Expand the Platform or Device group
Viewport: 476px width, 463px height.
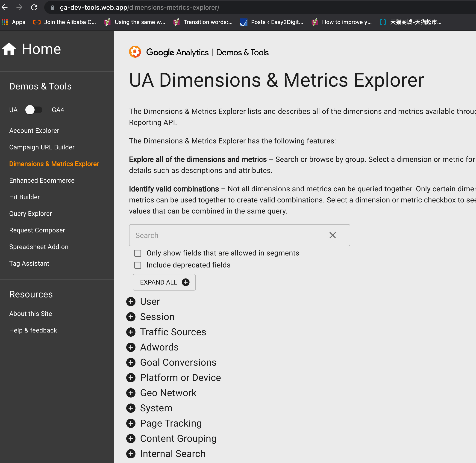click(131, 378)
